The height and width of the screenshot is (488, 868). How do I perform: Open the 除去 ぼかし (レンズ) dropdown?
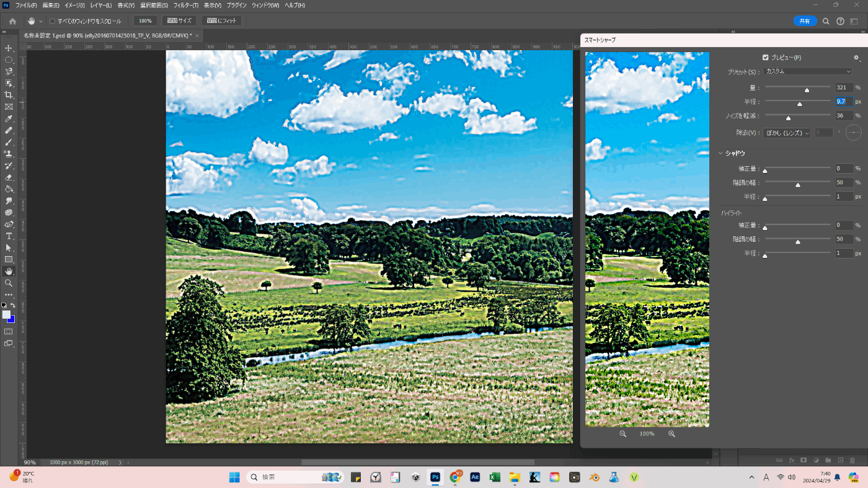[x=787, y=133]
